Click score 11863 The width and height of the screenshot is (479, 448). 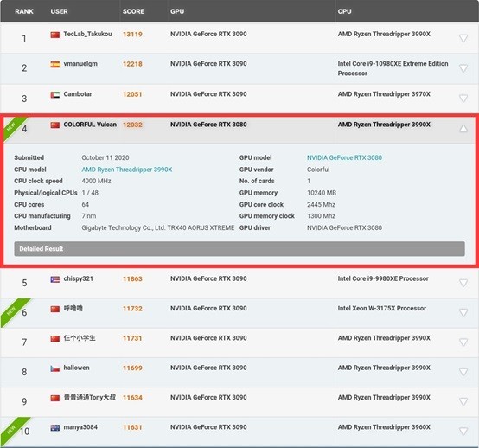click(132, 278)
